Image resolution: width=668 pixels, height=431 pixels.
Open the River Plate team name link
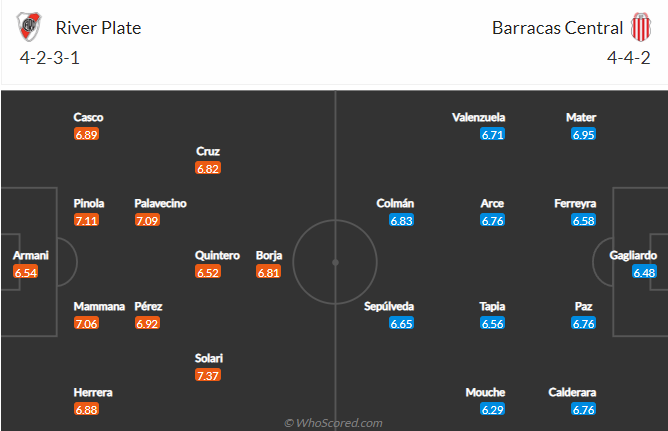98,28
